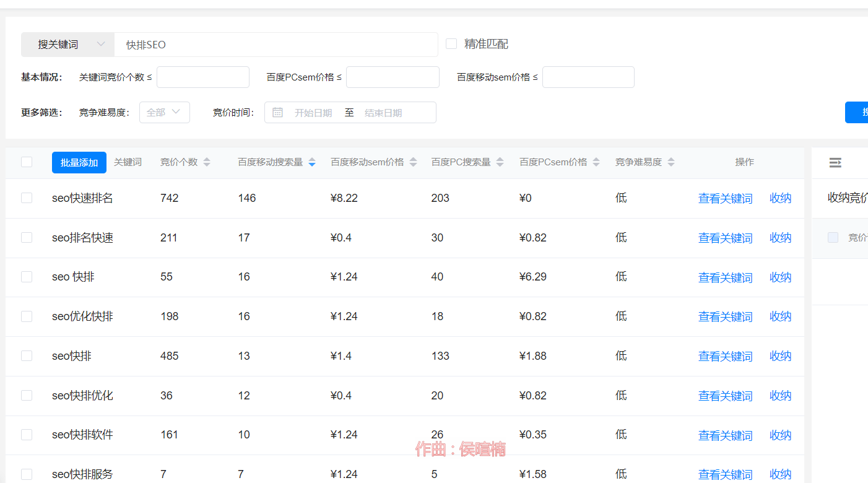Focus the keyword search field containing 快排SEO
This screenshot has width=868, height=483.
tap(276, 45)
